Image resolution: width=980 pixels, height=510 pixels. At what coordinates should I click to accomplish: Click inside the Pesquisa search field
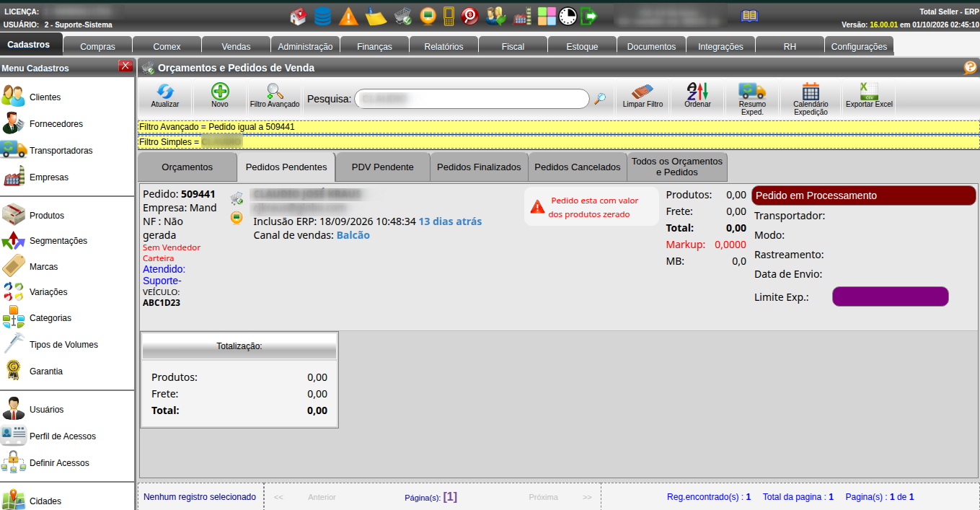click(472, 99)
